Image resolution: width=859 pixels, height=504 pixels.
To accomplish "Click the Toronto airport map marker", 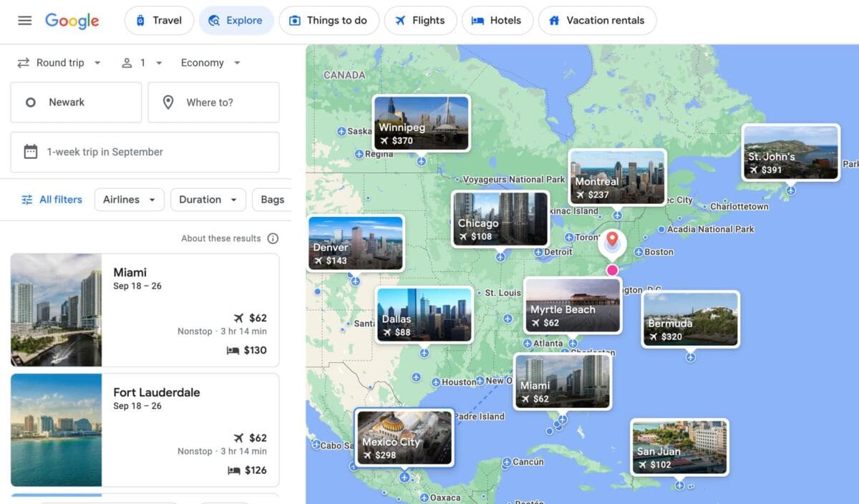I will (569, 238).
